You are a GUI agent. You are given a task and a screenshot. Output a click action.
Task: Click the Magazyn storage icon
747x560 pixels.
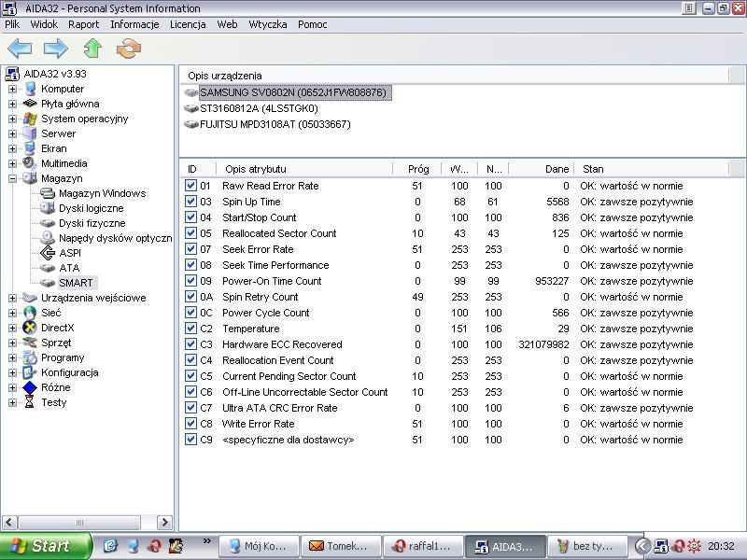pos(30,178)
